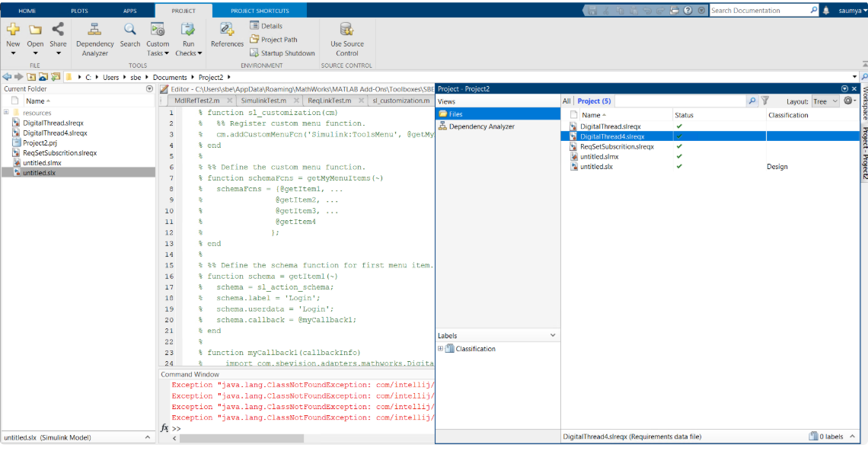Open the SimulinkTest.m editor tab
868x451 pixels.
pyautogui.click(x=263, y=101)
